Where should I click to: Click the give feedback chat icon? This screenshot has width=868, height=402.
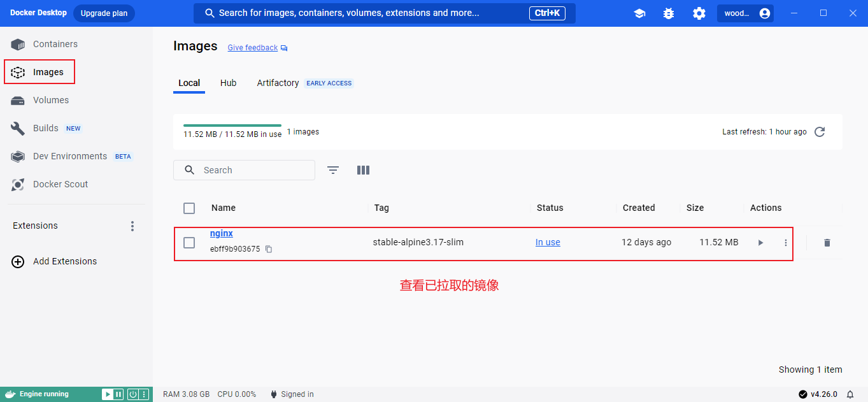coord(284,48)
